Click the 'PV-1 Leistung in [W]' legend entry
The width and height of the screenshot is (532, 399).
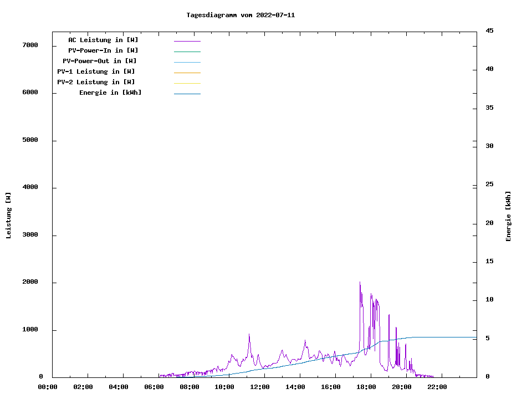(x=96, y=71)
